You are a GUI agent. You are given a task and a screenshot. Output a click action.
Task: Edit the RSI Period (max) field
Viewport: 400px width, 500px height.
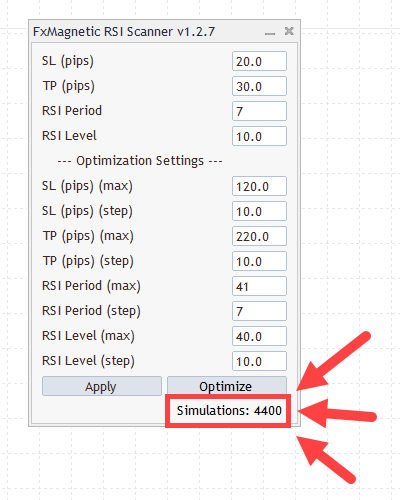[x=259, y=286]
